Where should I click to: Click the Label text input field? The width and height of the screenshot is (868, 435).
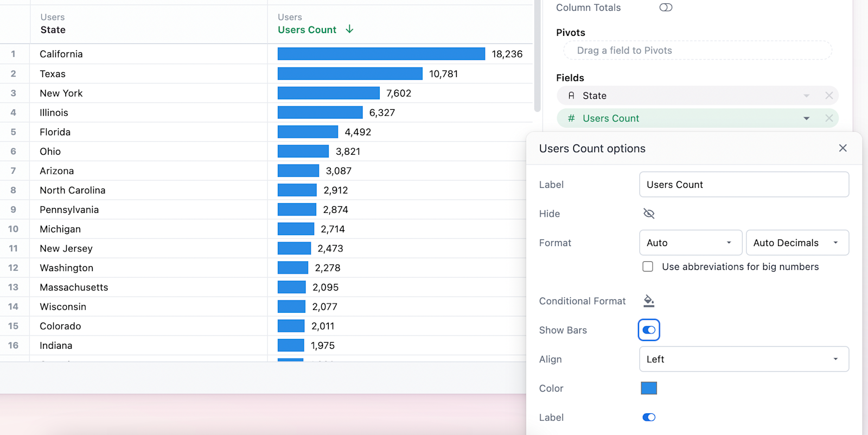point(744,185)
